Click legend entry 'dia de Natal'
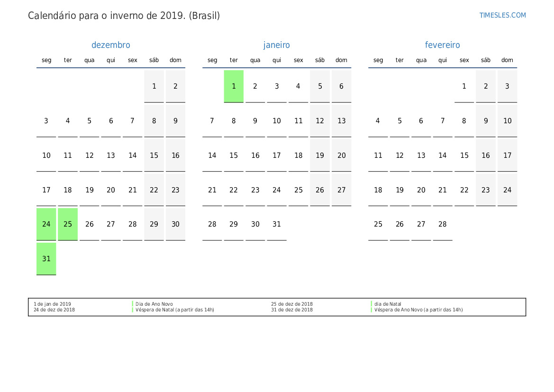554x392 pixels. tap(388, 304)
